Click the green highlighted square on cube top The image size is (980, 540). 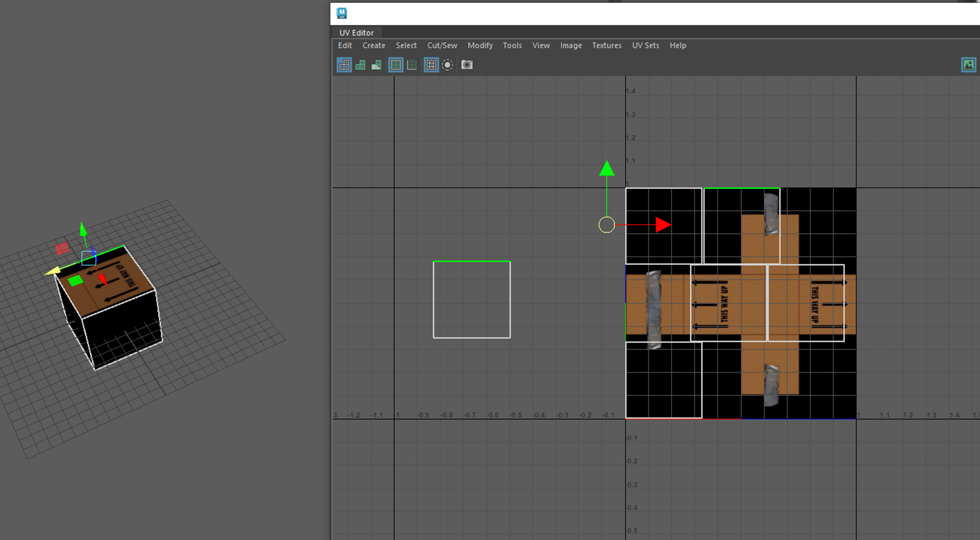pyautogui.click(x=75, y=280)
